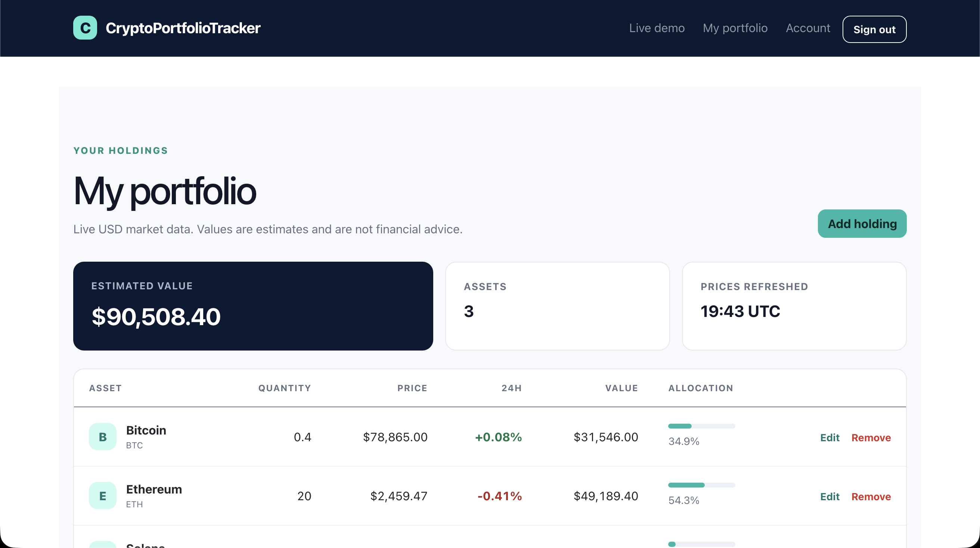980x548 pixels.
Task: Click the ASSET column header
Action: (105, 388)
